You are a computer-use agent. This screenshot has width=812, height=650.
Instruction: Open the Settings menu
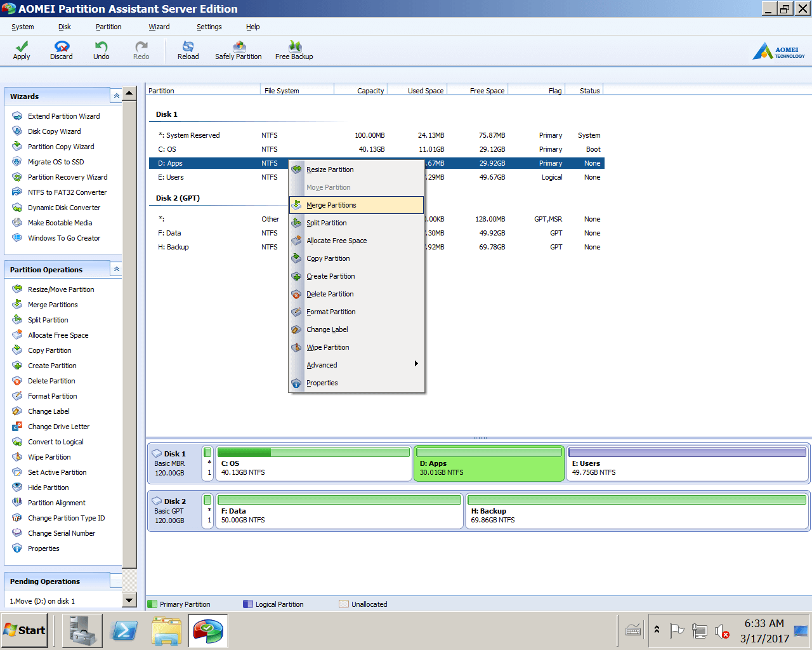pos(209,27)
